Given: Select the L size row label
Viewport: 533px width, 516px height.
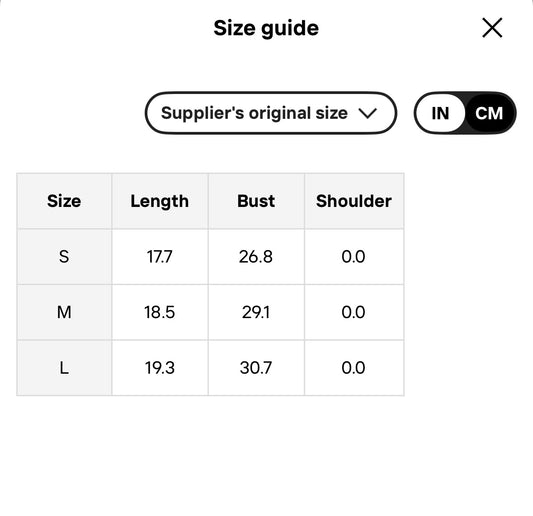Looking at the screenshot, I should point(64,368).
